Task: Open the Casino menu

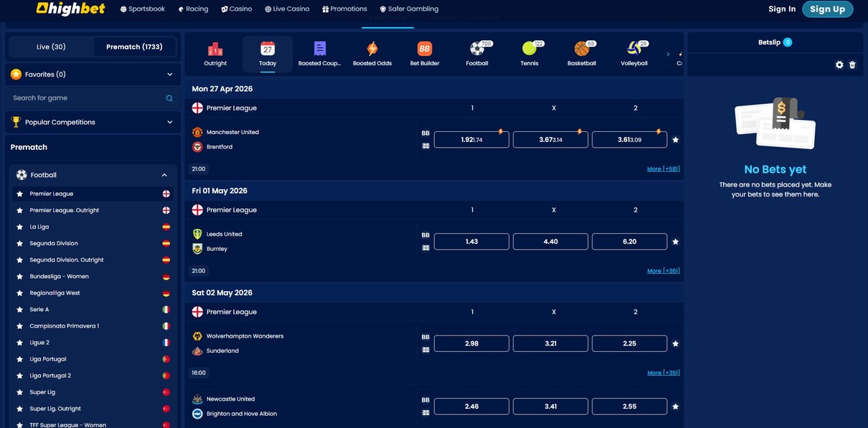Action: (237, 9)
